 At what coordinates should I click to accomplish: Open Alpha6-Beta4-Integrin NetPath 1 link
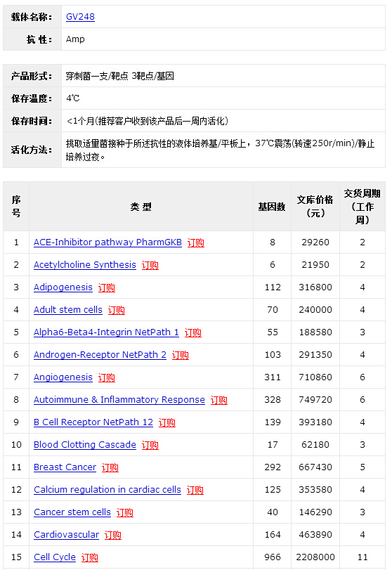[x=106, y=332]
